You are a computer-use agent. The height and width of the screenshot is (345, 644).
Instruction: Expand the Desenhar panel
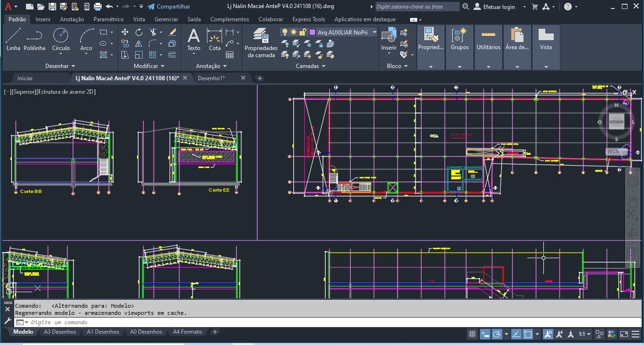(60, 66)
